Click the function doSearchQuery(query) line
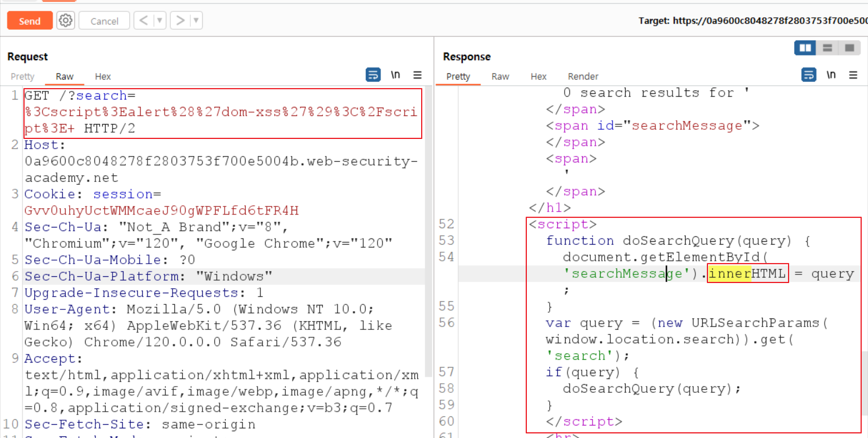The height and width of the screenshot is (438, 868). (x=678, y=241)
